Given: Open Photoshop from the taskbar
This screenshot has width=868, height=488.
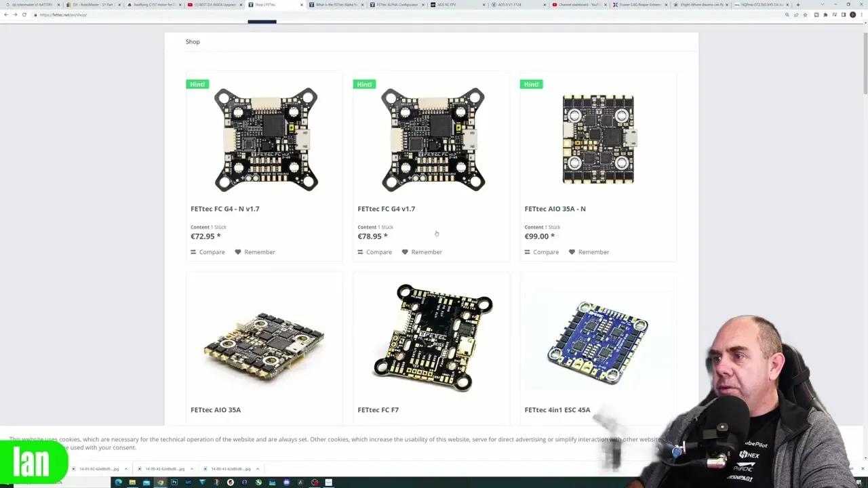Looking at the screenshot, I should click(x=175, y=481).
